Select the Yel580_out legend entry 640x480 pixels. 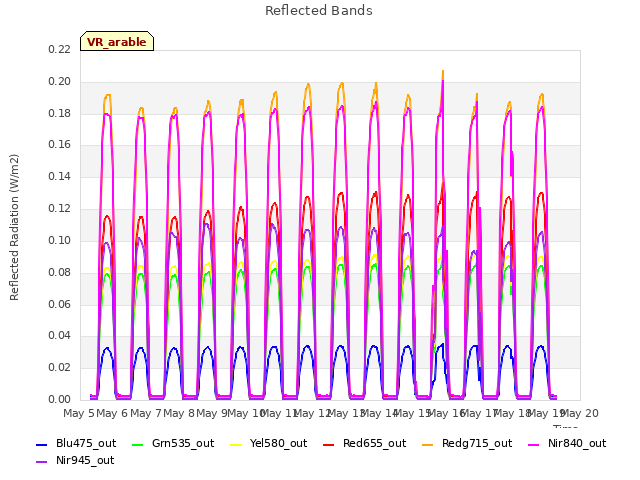[269, 443]
